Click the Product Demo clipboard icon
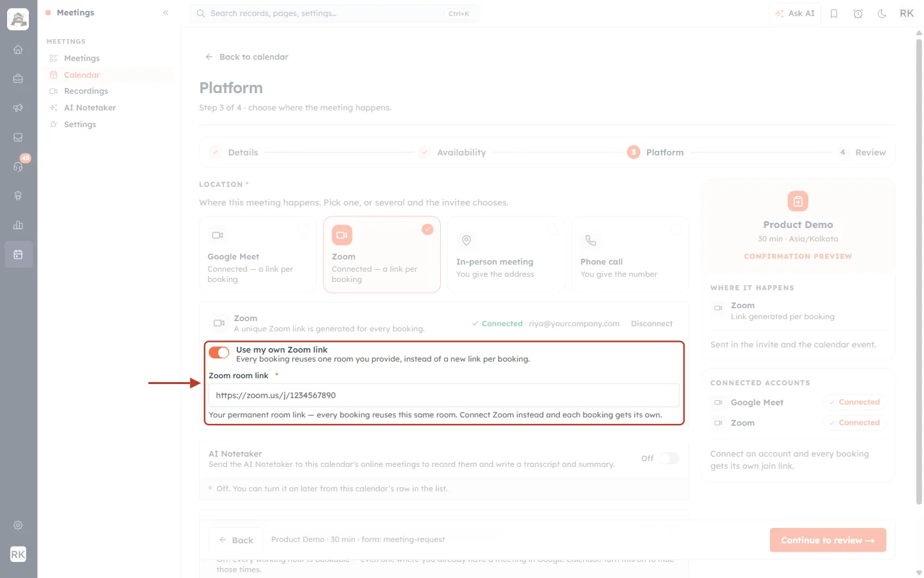This screenshot has height=578, width=924. tap(798, 201)
